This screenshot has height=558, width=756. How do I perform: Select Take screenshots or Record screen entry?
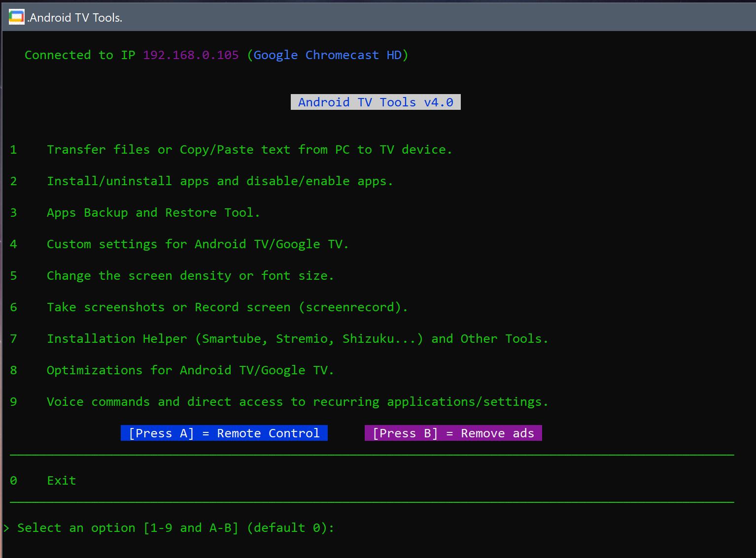pos(227,307)
